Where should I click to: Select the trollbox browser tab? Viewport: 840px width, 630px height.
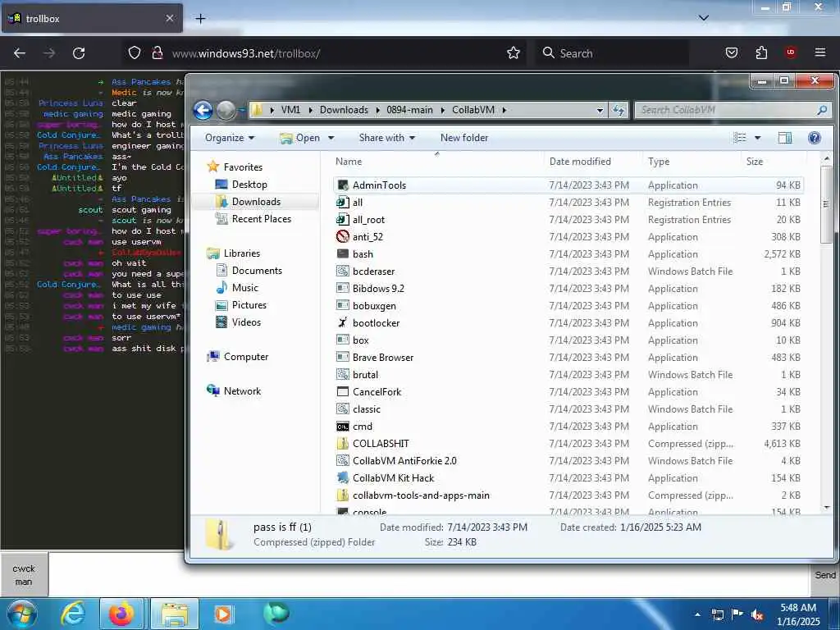(92, 19)
